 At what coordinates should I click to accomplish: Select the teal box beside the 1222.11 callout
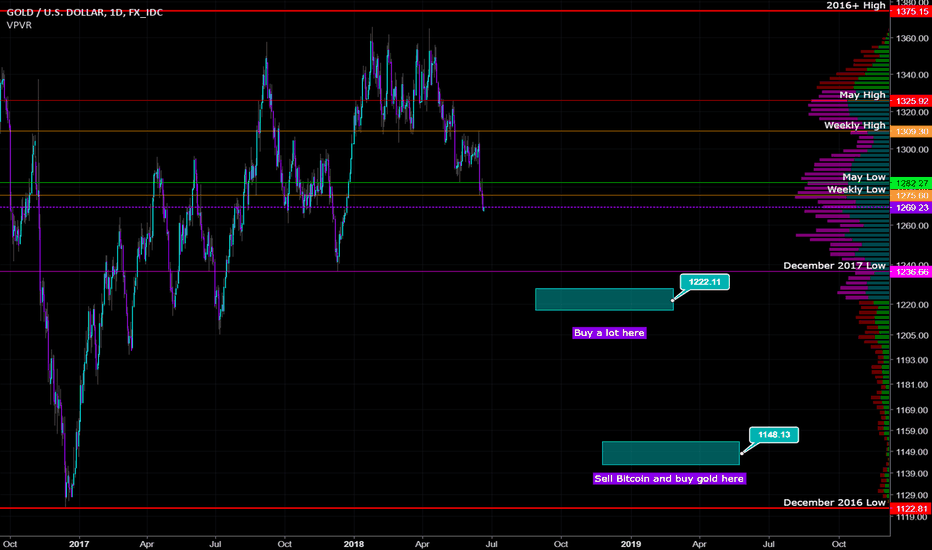tap(604, 300)
